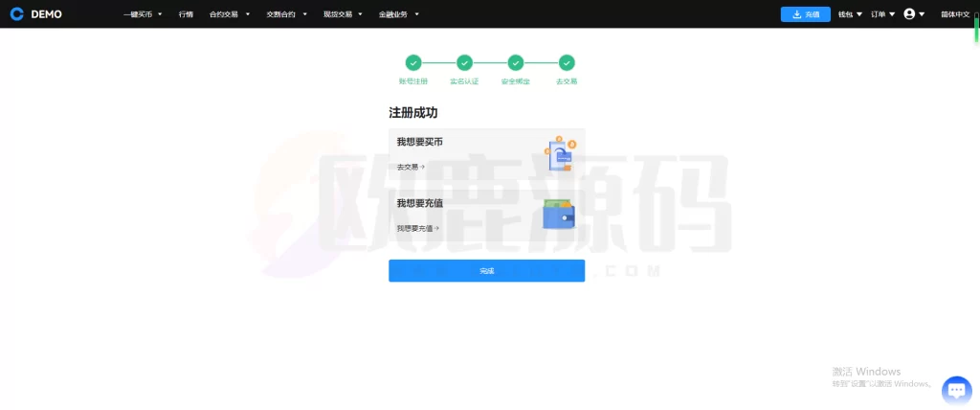
Task: Open the live chat support bubble
Action: [956, 391]
